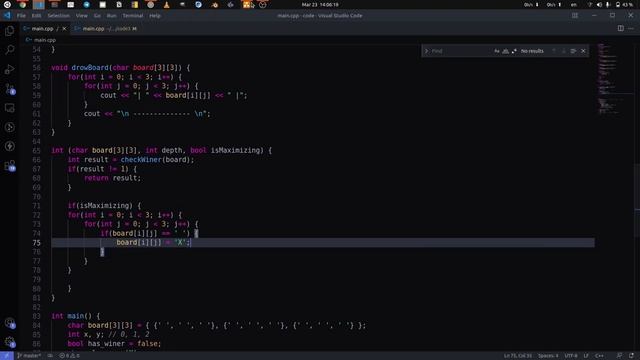Change UTF-8 encoding in status bar
This screenshot has width=640, height=360.
tap(571, 356)
